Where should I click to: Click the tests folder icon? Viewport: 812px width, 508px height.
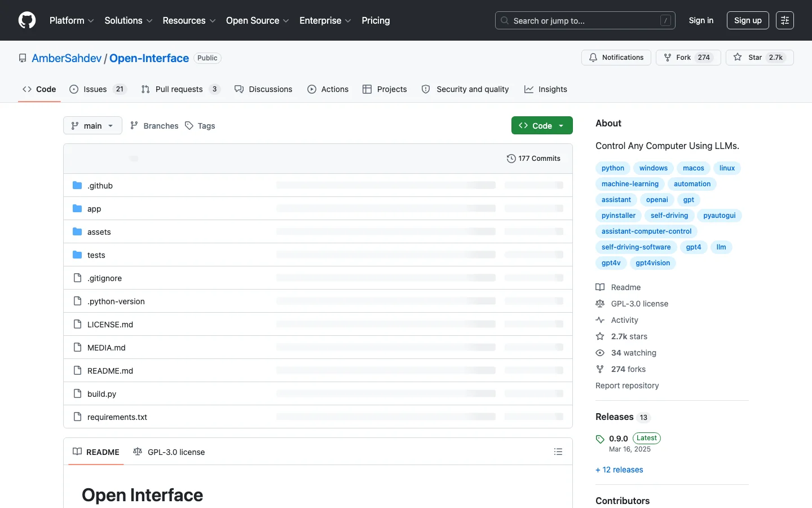point(77,255)
